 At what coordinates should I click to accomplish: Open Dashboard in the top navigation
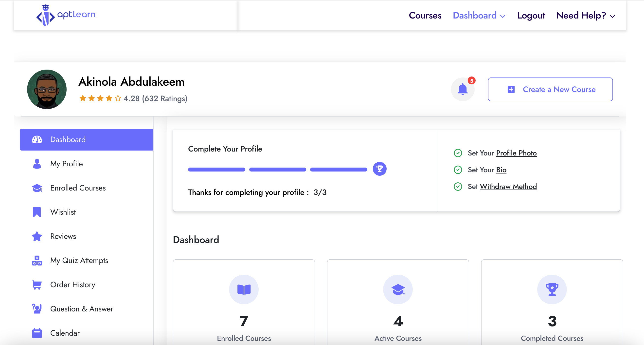click(475, 16)
